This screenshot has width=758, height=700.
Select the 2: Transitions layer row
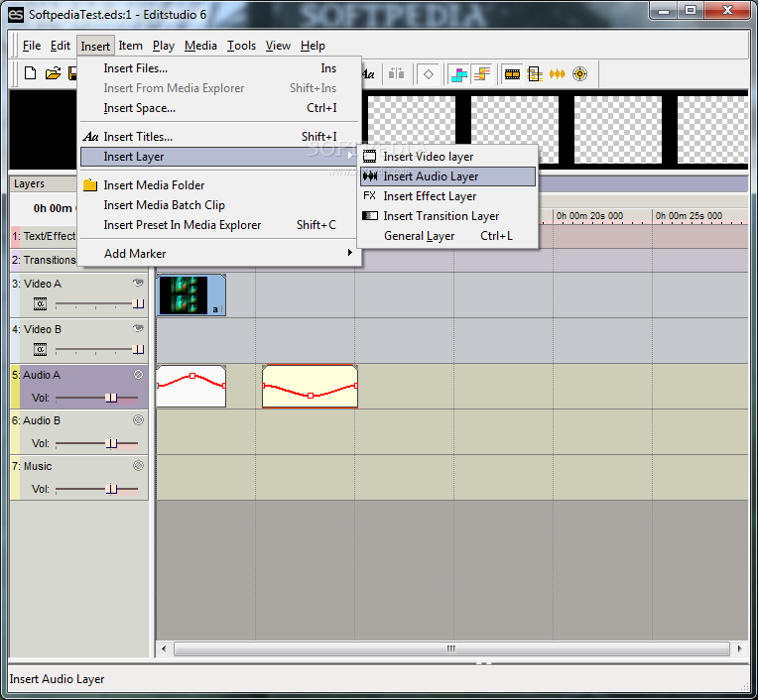point(44,260)
